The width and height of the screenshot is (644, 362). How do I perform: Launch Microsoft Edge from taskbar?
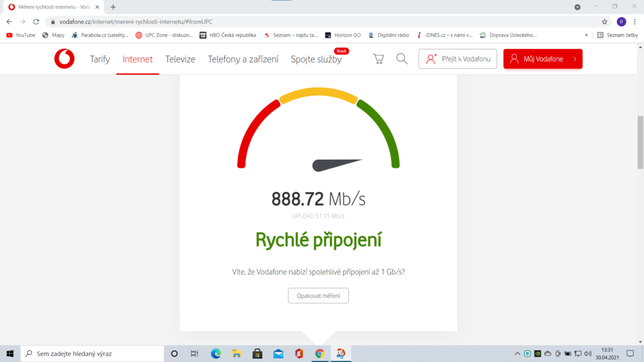(216, 354)
